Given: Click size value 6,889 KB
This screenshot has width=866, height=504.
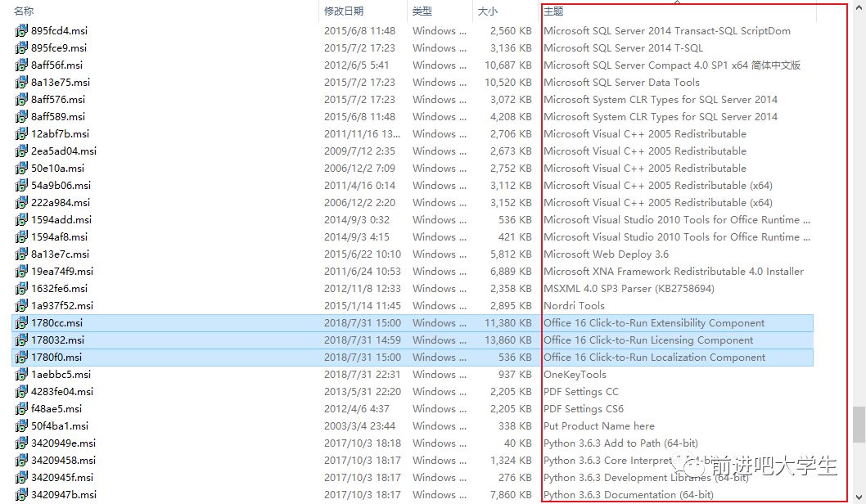Looking at the screenshot, I should tap(511, 271).
